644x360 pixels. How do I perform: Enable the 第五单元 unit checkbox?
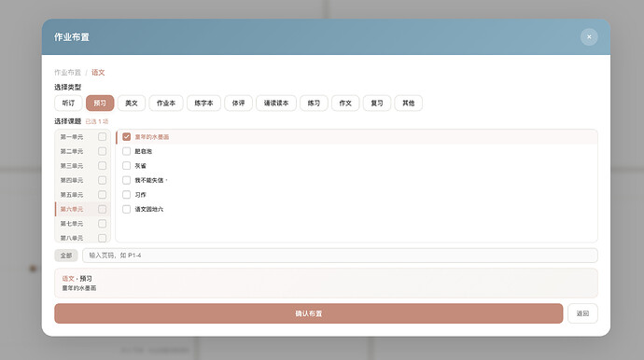[x=103, y=195]
